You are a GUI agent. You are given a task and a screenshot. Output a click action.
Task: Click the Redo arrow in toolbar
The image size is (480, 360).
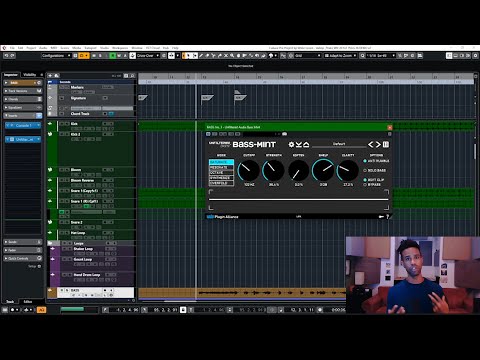(x=12, y=56)
